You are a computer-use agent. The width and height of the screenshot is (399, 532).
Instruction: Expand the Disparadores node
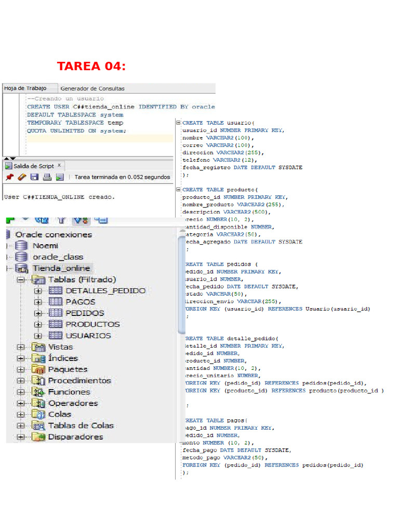[21, 437]
